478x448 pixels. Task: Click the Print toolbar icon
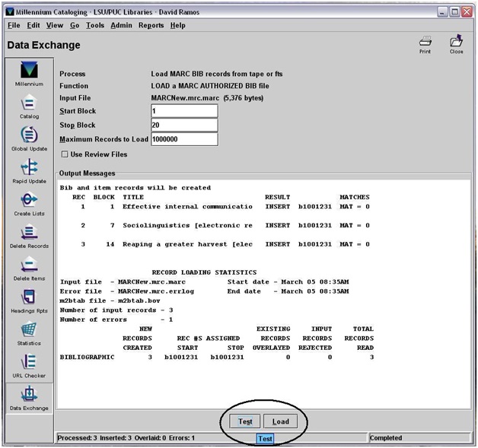pyautogui.click(x=425, y=43)
